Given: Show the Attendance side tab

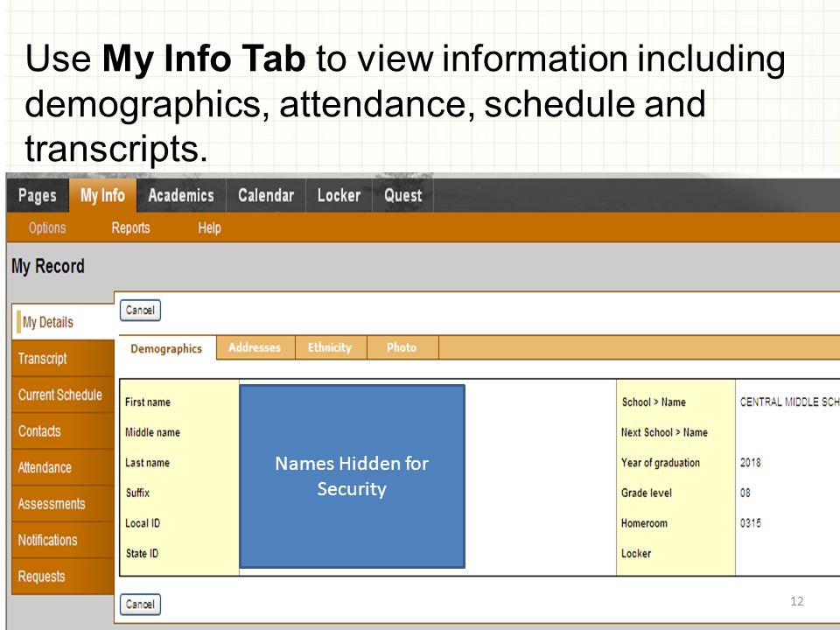Looking at the screenshot, I should coord(63,467).
